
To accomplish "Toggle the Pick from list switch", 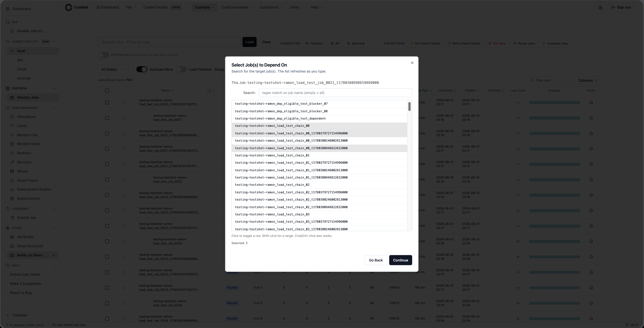I will [103, 55].
